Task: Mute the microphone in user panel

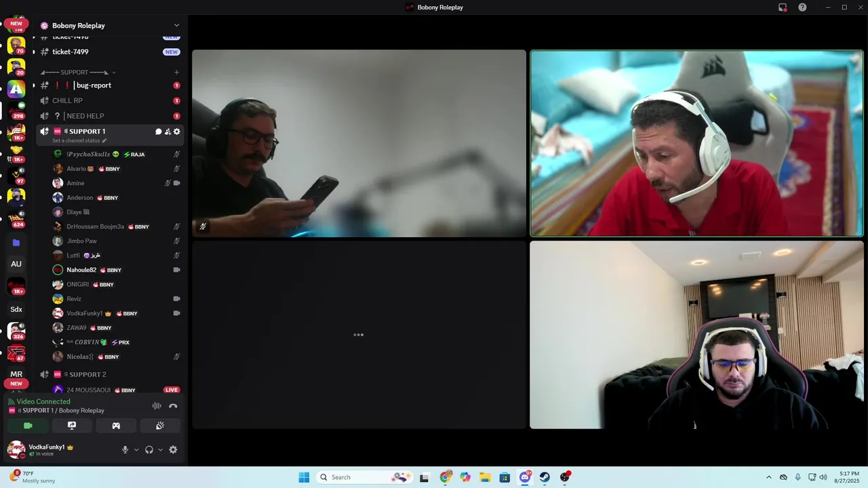Action: click(125, 449)
